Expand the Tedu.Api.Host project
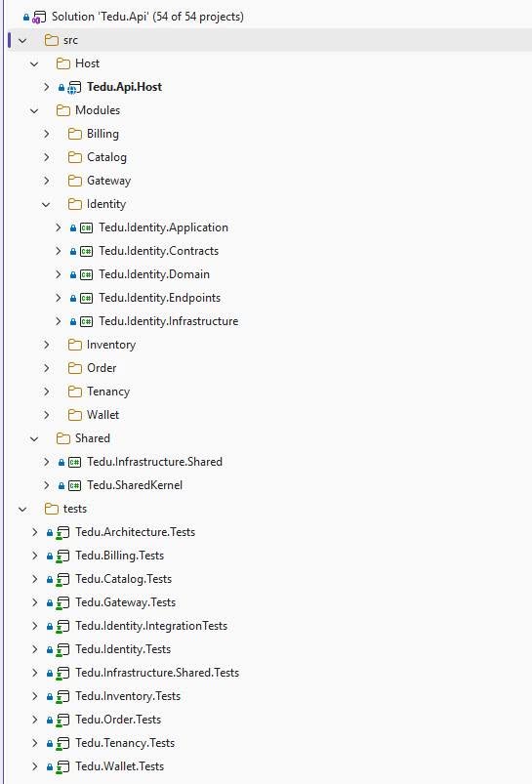Image resolution: width=532 pixels, height=784 pixels. (46, 87)
